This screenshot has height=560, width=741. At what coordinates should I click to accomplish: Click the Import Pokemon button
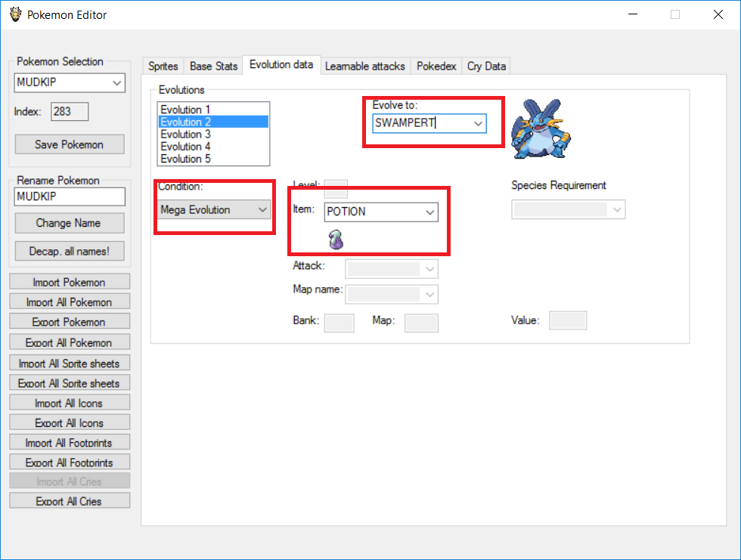click(x=70, y=282)
